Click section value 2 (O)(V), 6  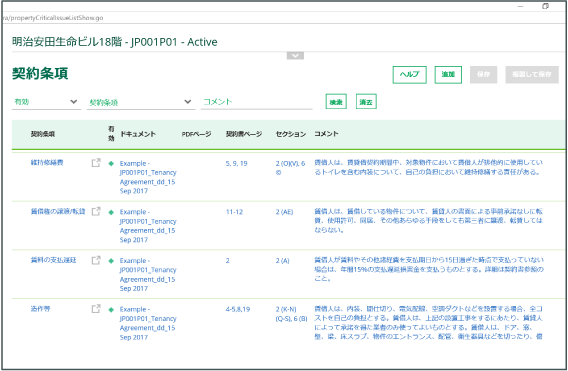point(290,168)
